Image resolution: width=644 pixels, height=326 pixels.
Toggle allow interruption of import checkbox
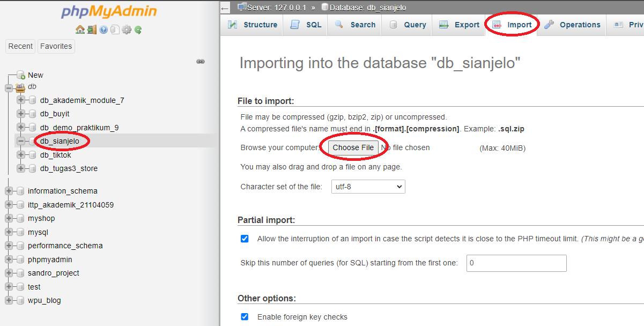coord(245,239)
